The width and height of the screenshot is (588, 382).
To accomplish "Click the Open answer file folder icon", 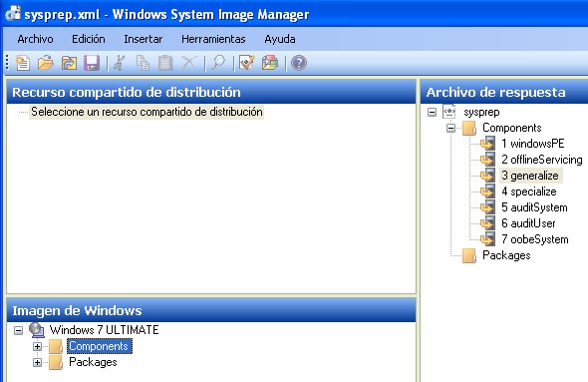I will pyautogui.click(x=46, y=63).
